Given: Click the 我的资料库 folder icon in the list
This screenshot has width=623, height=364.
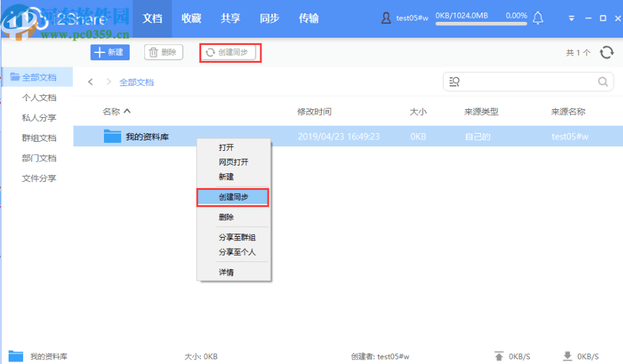Looking at the screenshot, I should (112, 136).
